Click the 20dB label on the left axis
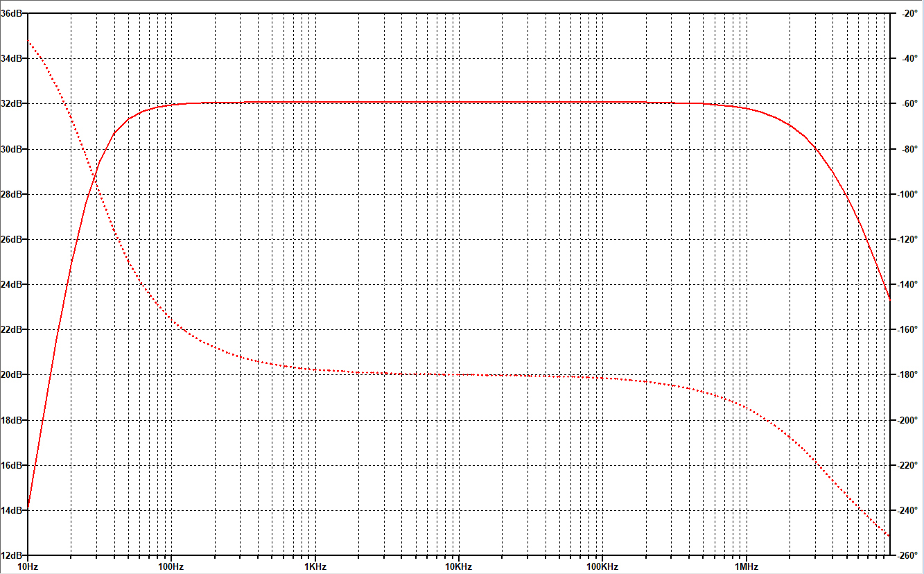Image resolution: width=924 pixels, height=574 pixels. click(12, 375)
